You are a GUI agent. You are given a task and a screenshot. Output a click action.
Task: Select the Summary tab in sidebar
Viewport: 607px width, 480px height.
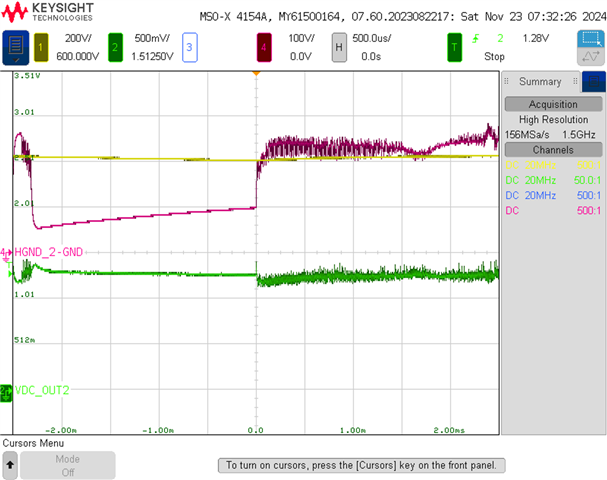pyautogui.click(x=540, y=82)
